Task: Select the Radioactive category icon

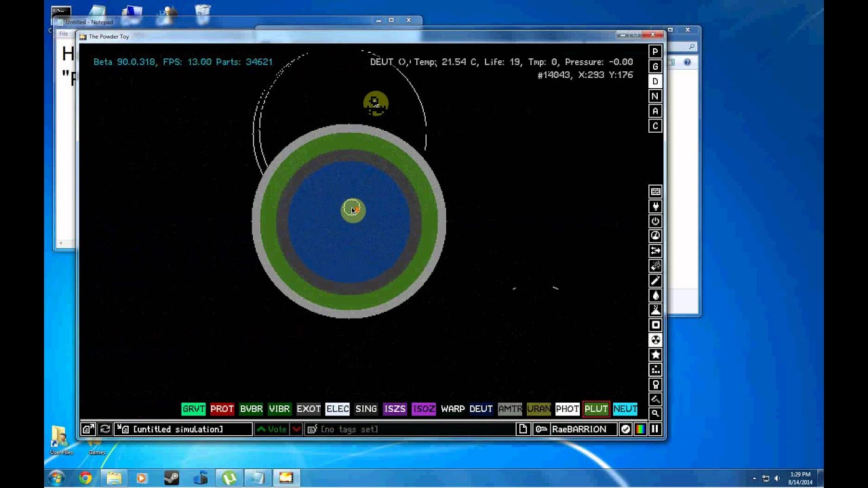Action: pyautogui.click(x=655, y=340)
